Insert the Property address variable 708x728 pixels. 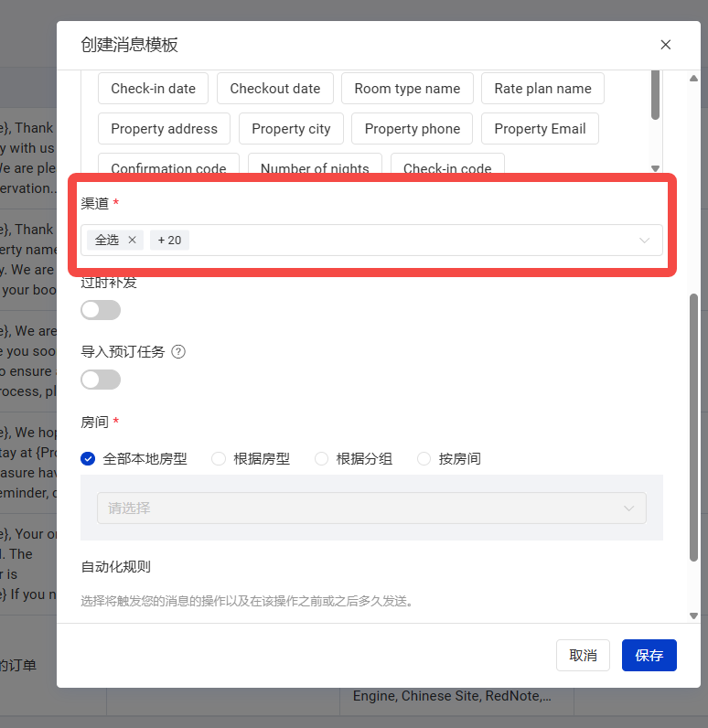point(164,129)
